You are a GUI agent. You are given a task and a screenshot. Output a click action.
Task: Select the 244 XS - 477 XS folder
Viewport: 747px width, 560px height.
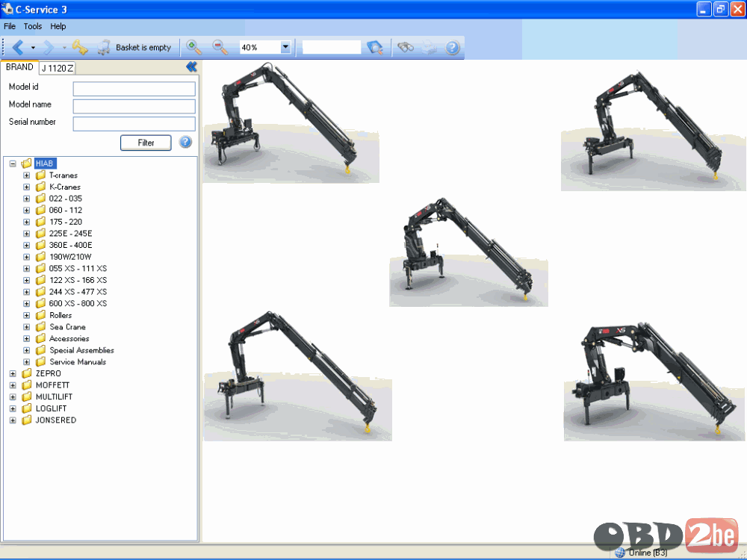tap(78, 292)
